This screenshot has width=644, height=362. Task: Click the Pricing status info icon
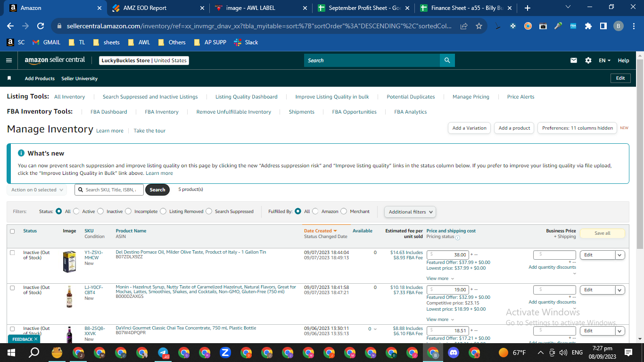point(457,238)
